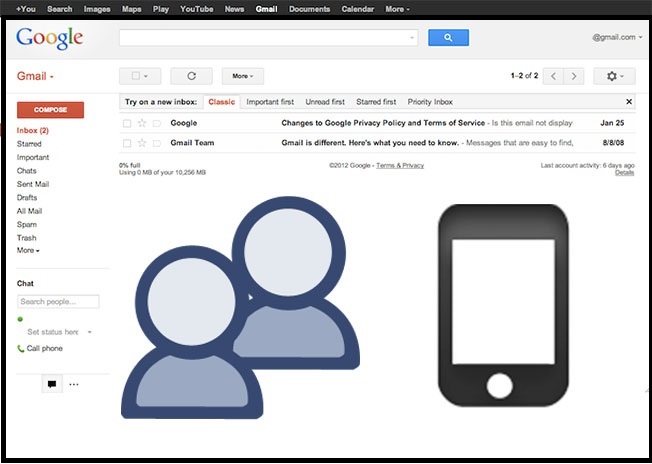
Task: Click the refresh inbox icon
Action: [191, 76]
